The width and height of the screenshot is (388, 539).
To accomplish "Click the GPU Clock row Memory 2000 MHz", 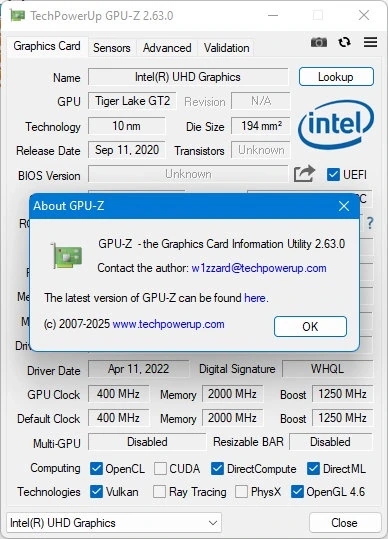I will (x=232, y=394).
